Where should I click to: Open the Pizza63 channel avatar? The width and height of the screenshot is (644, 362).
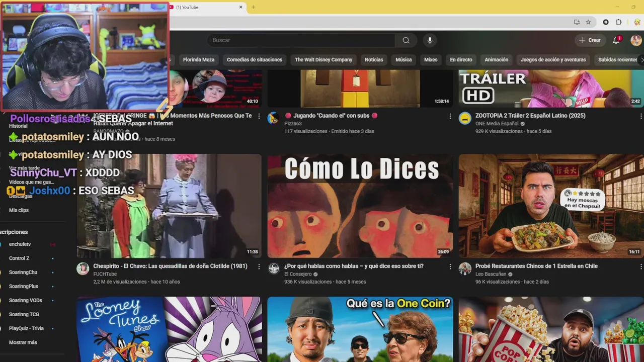(x=274, y=118)
